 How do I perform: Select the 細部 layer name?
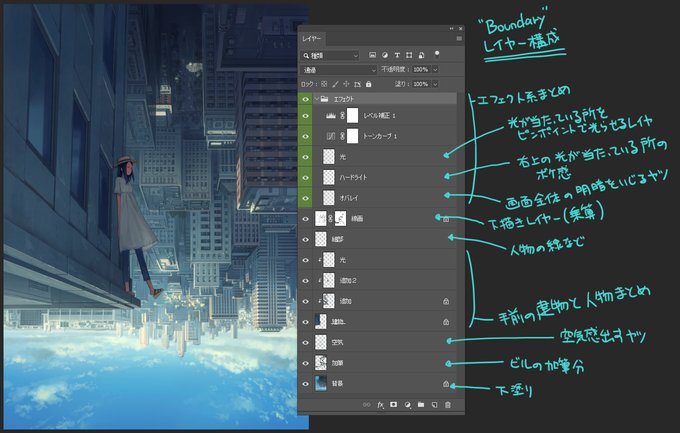point(337,239)
